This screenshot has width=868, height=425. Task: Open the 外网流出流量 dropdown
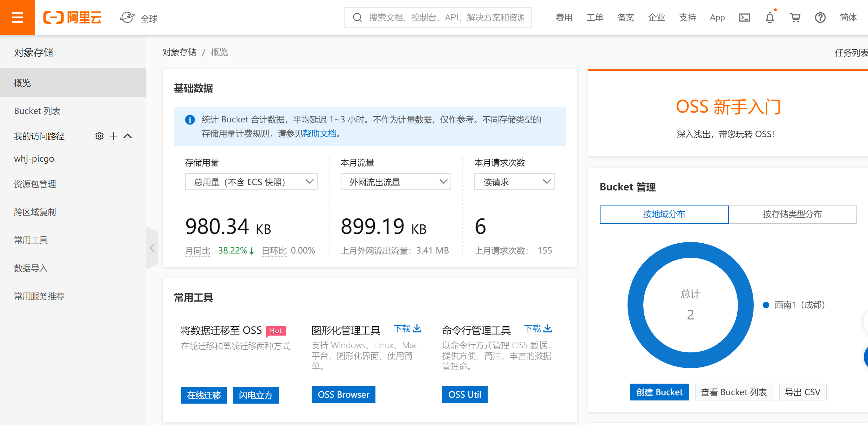pyautogui.click(x=395, y=182)
